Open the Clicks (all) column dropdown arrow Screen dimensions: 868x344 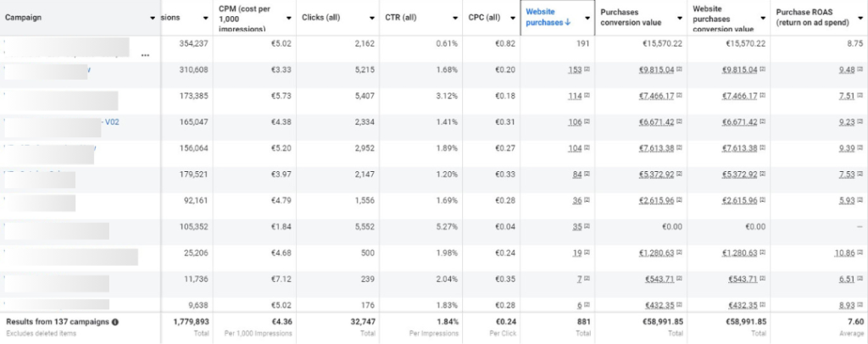click(x=372, y=19)
